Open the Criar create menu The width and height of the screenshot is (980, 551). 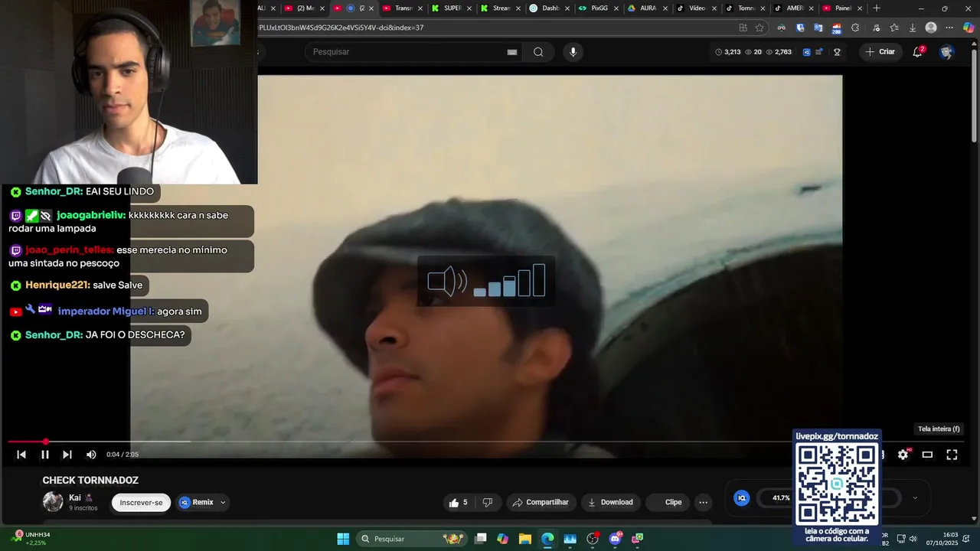coord(880,52)
